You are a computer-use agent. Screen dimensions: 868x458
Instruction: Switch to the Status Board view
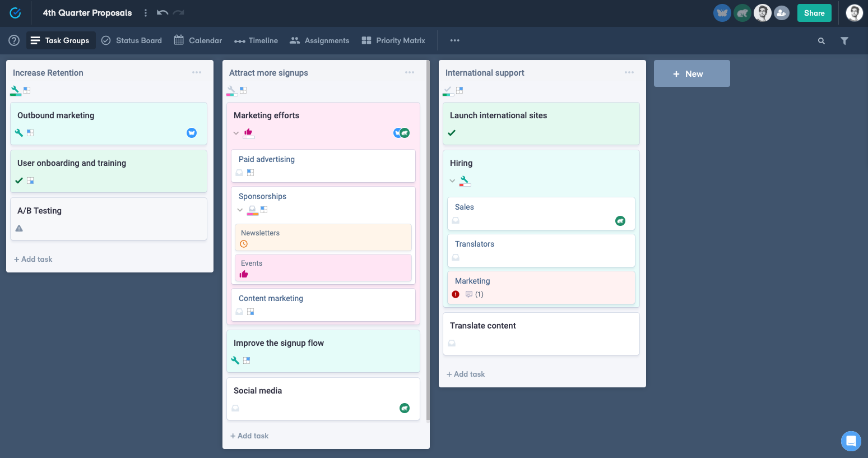[x=132, y=40]
